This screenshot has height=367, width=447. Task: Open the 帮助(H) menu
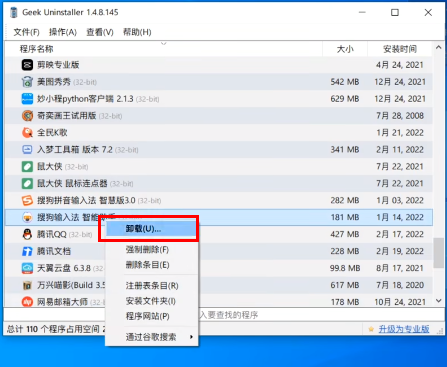(x=137, y=32)
